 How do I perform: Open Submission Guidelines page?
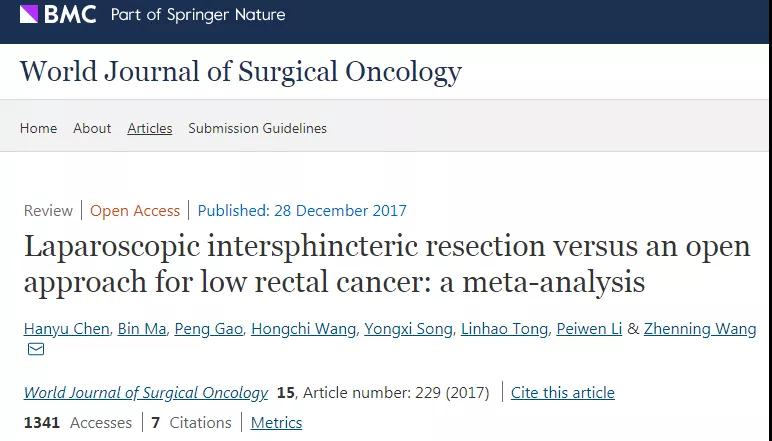(x=257, y=128)
